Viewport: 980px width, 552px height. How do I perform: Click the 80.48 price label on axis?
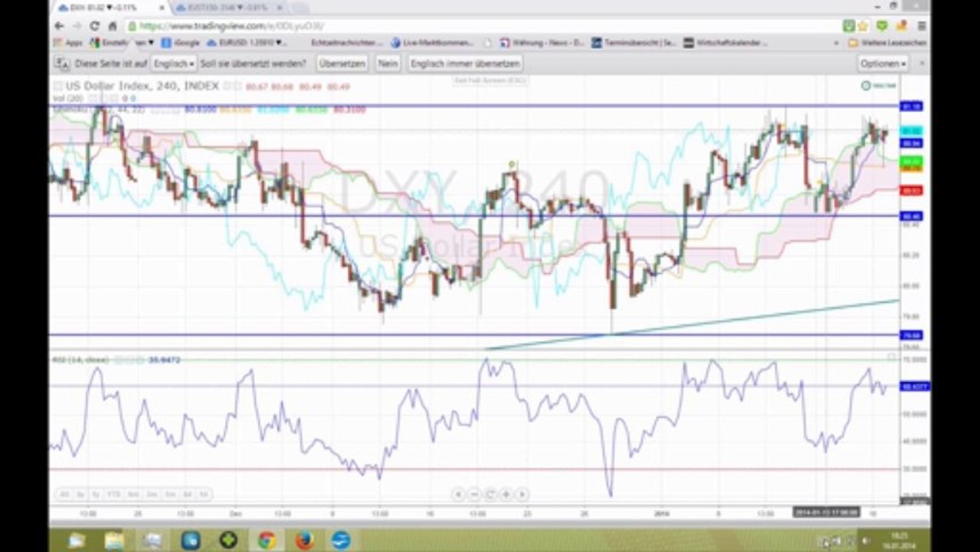point(911,216)
